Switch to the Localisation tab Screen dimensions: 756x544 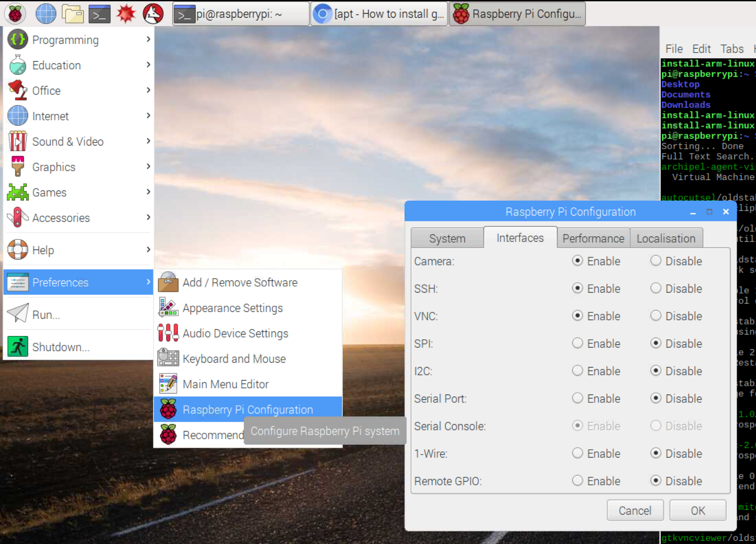click(x=666, y=238)
